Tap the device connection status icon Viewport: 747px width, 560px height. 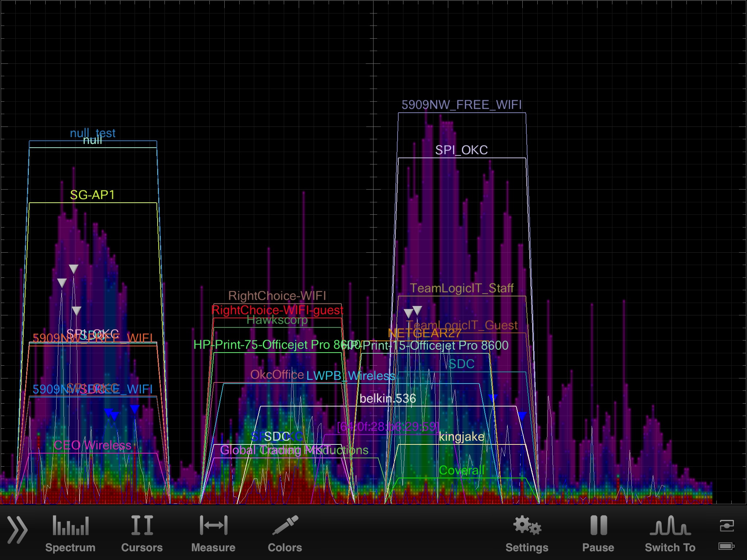(727, 526)
